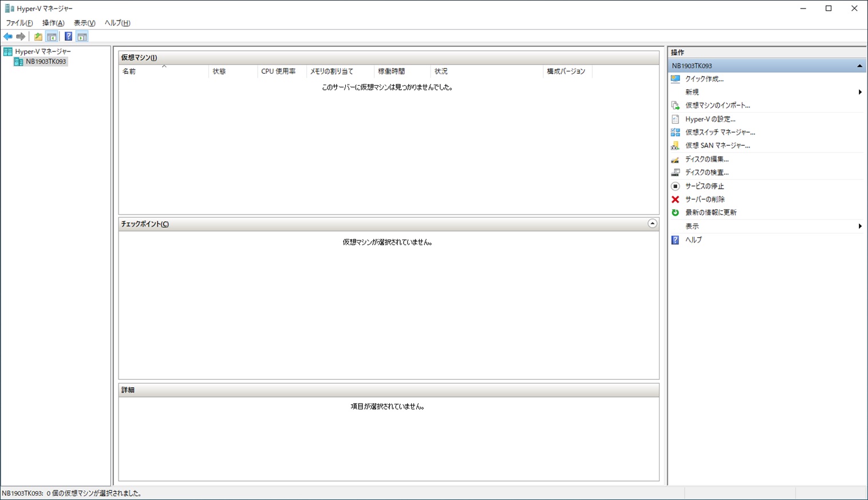Select NB1903TK093 server in tree
The height and width of the screenshot is (500, 868).
pyautogui.click(x=45, y=61)
